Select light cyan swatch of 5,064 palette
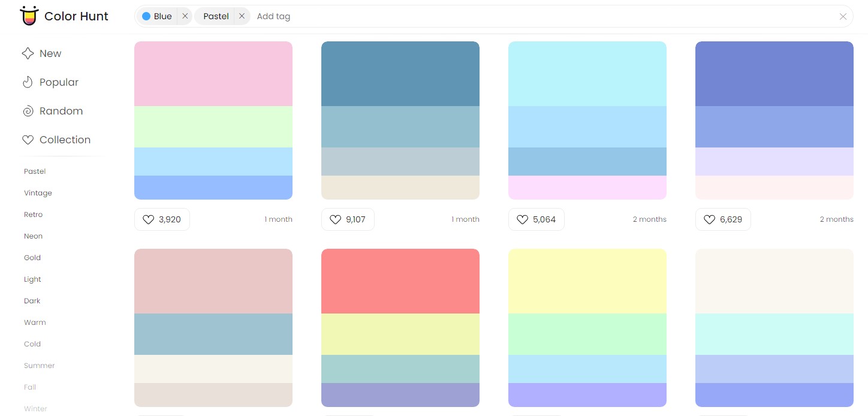This screenshot has width=868, height=416. point(587,74)
